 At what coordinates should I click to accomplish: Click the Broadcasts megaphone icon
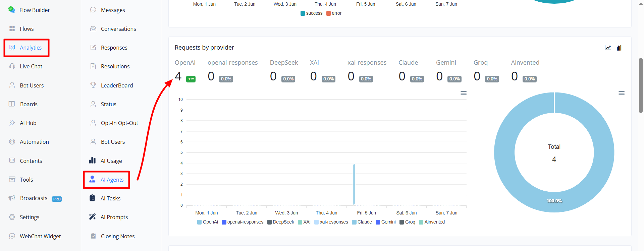[x=12, y=198]
